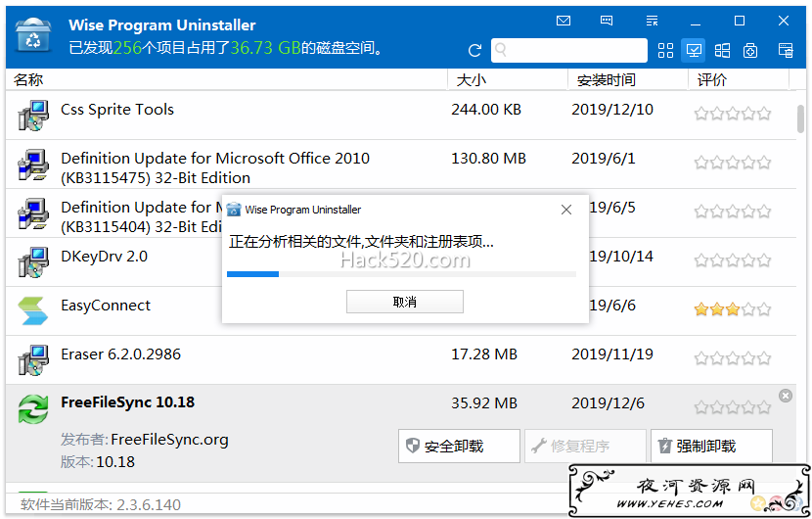Click the EasyConnect green-blue icon

point(32,310)
